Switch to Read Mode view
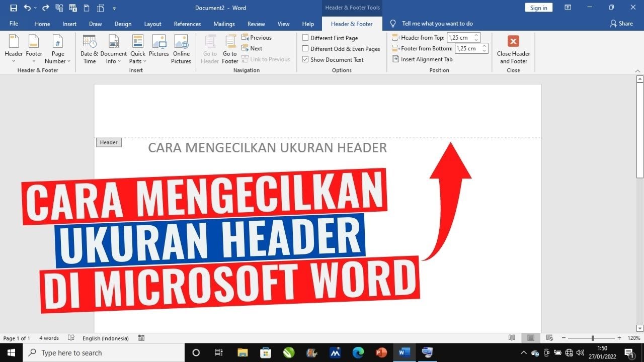 512,338
